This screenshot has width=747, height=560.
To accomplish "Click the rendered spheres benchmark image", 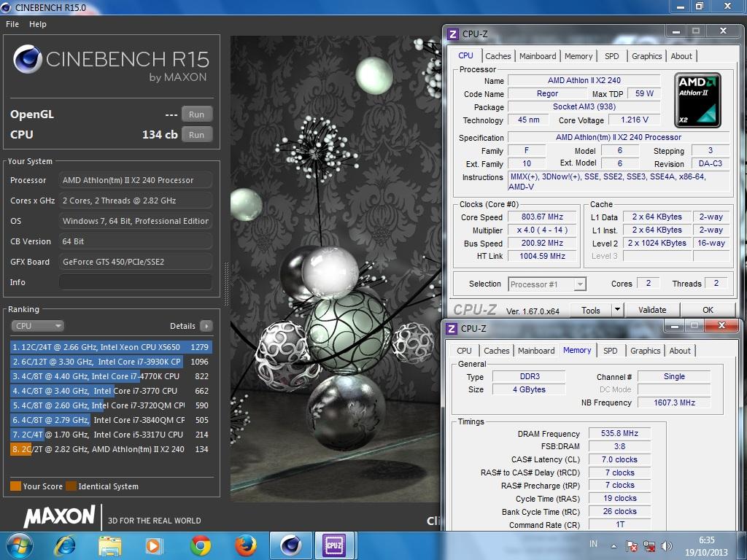I will tap(336, 269).
